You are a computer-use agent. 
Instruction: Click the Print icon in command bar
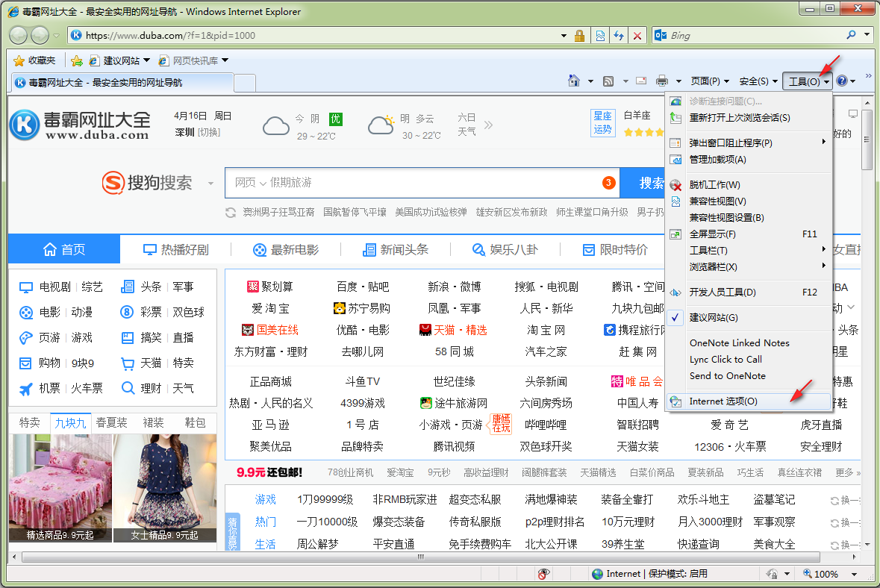click(x=662, y=81)
